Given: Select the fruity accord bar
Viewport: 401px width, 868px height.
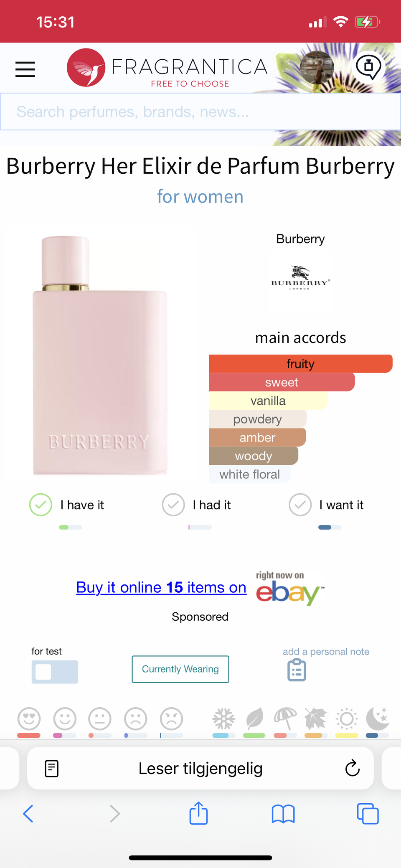Looking at the screenshot, I should coord(301,364).
